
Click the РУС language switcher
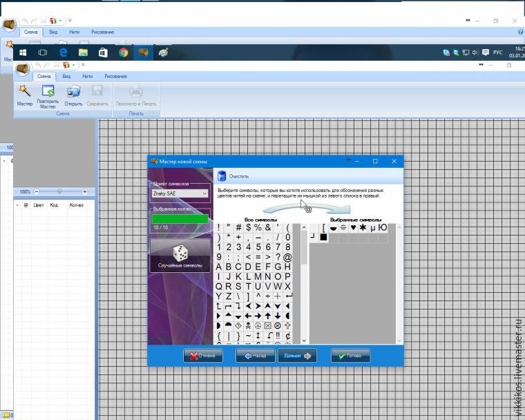point(497,52)
